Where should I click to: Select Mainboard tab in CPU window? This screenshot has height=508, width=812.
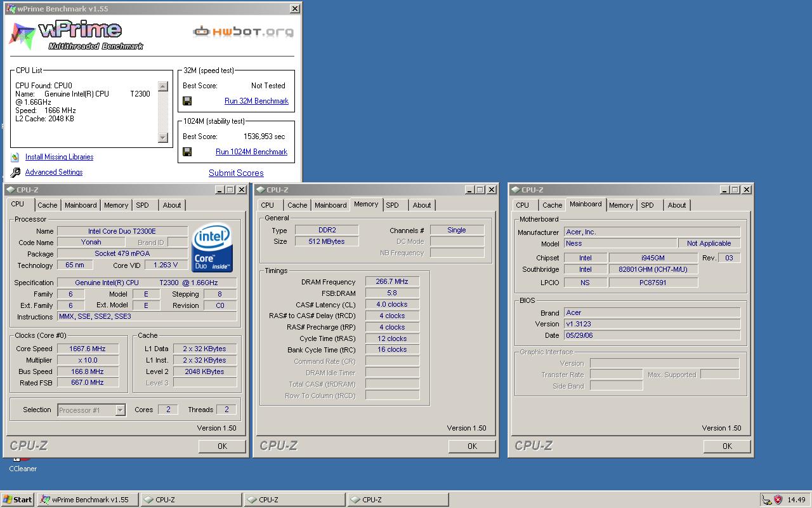tap(81, 205)
